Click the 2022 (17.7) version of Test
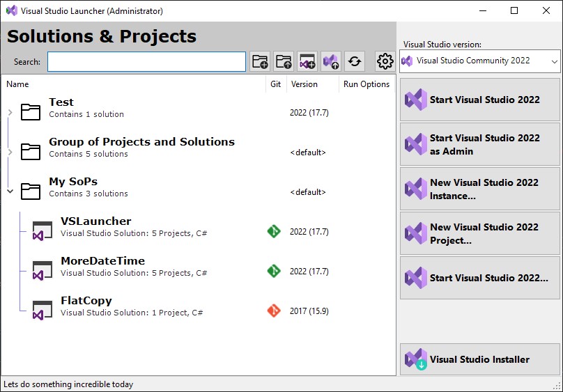Screen dimensions: 563x392 coord(309,113)
